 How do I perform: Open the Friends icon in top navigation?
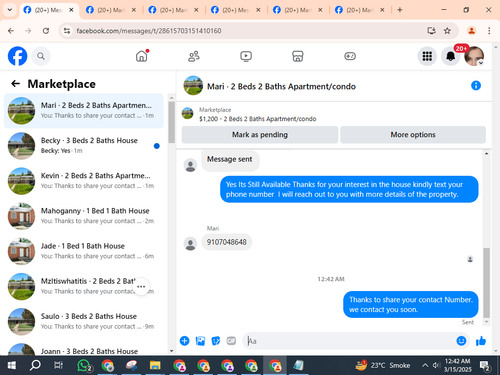194,56
